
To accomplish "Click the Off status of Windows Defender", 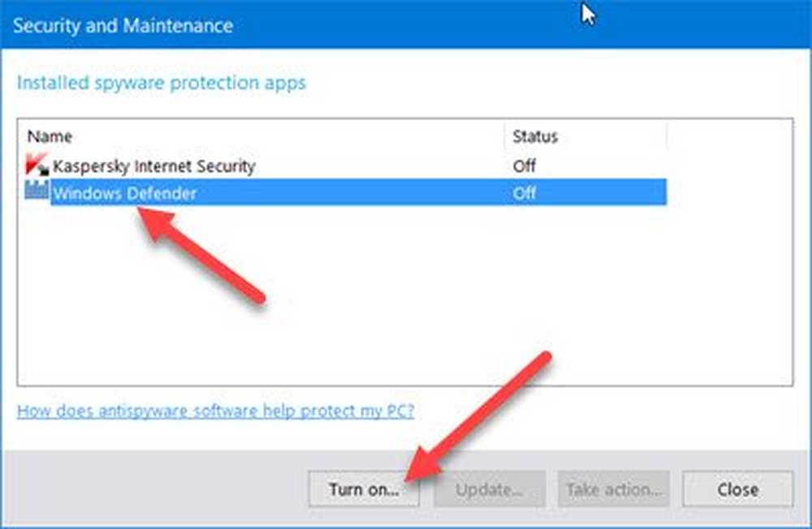I will pos(525,193).
